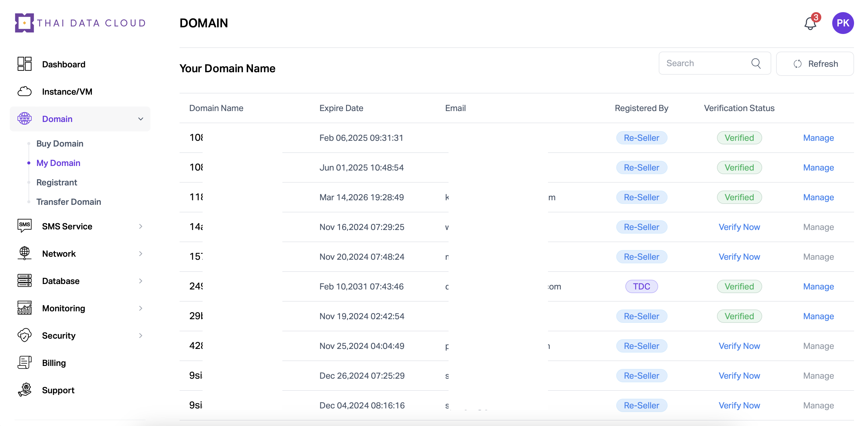Image resolution: width=868 pixels, height=426 pixels.
Task: Click the Thai Data Cloud logo
Action: click(80, 23)
